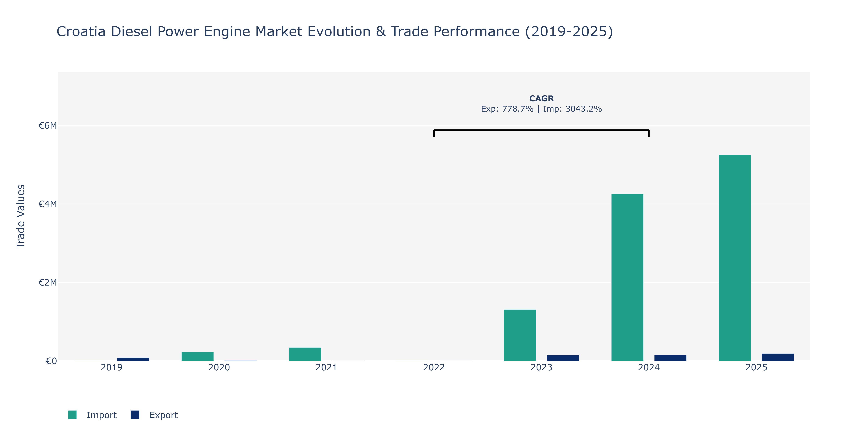
Task: Click the chart title text
Action: (335, 31)
